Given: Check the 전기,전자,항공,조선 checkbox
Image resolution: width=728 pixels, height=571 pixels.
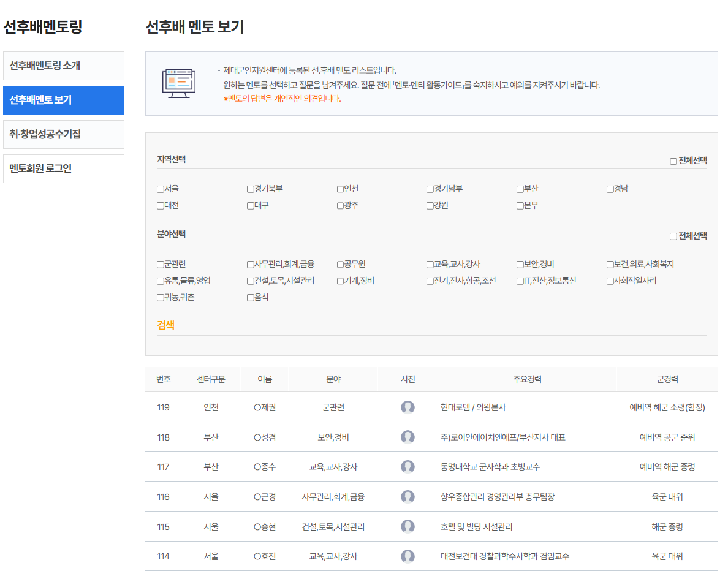Looking at the screenshot, I should (430, 281).
